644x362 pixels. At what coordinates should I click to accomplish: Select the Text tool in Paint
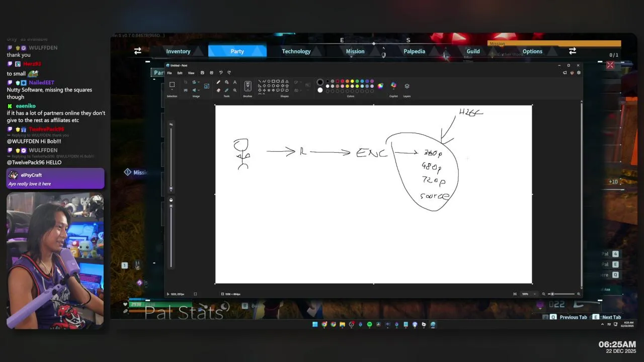pyautogui.click(x=235, y=82)
